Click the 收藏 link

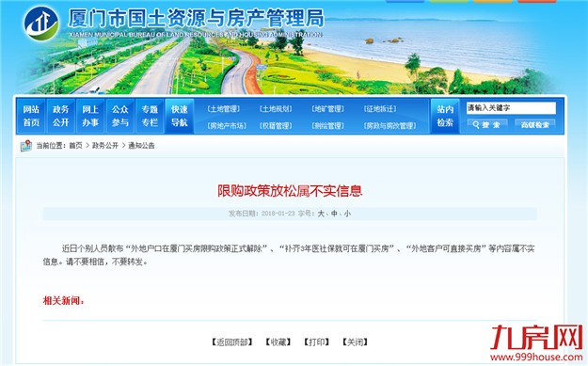pos(278,342)
